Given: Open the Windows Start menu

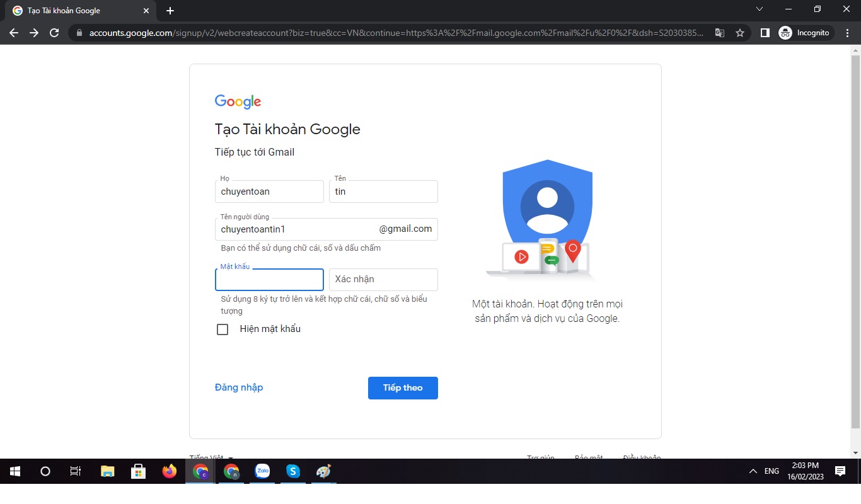Looking at the screenshot, I should pyautogui.click(x=15, y=471).
